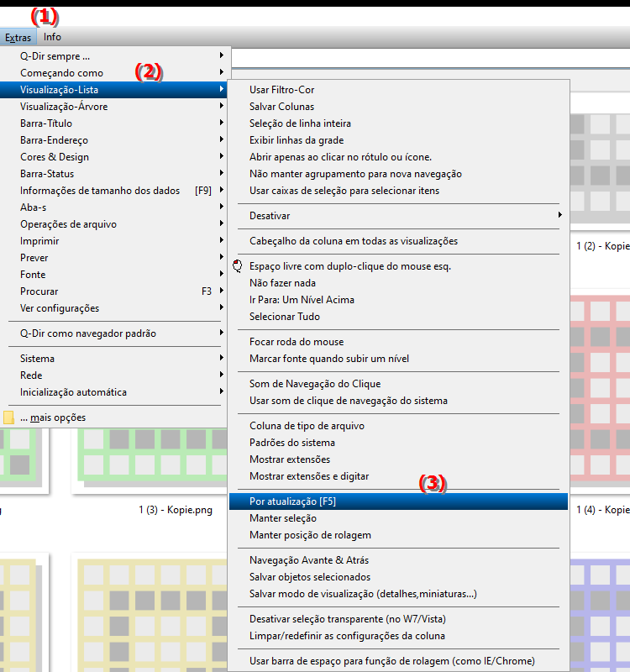Open Q-Dir como navegador padrão submenu
Screen dimensions: 630x672
[x=113, y=333]
